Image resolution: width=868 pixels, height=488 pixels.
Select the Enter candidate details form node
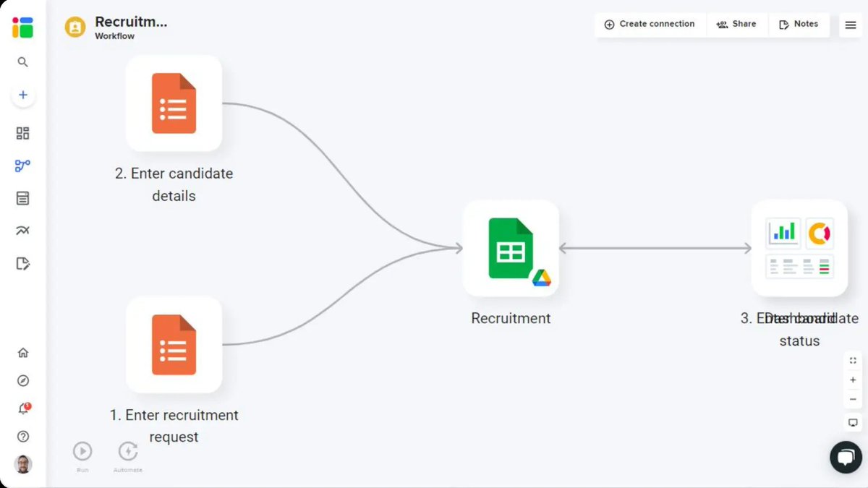pyautogui.click(x=174, y=103)
